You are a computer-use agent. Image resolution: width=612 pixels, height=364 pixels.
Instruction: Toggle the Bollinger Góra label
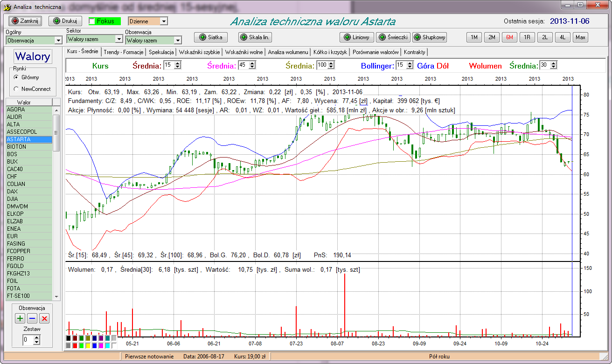[425, 66]
